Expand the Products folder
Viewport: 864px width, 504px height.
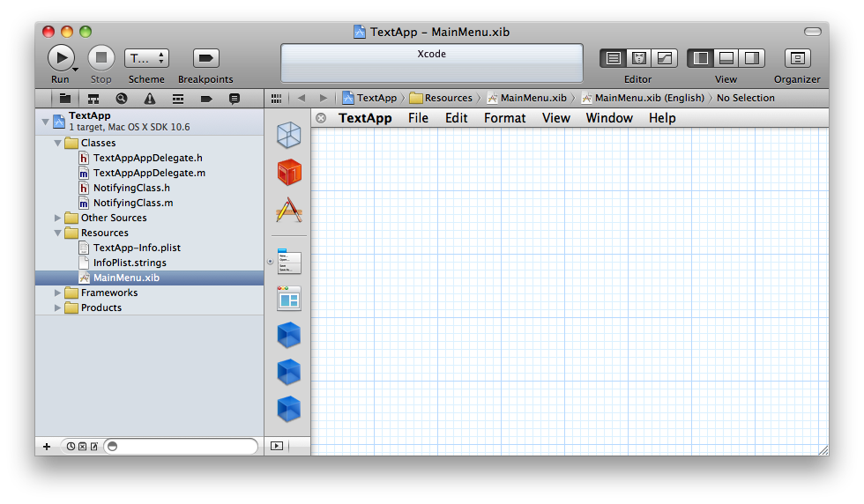coord(57,308)
